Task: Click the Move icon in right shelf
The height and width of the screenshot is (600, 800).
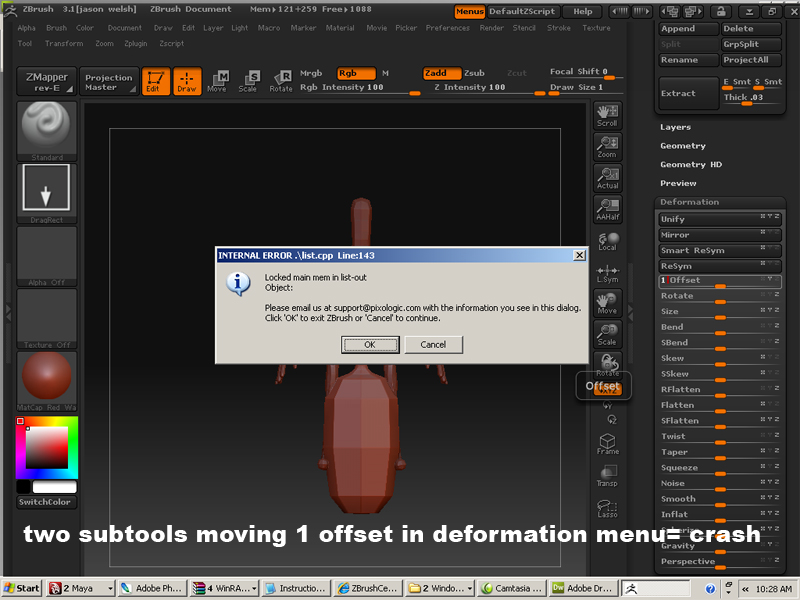Action: (607, 303)
